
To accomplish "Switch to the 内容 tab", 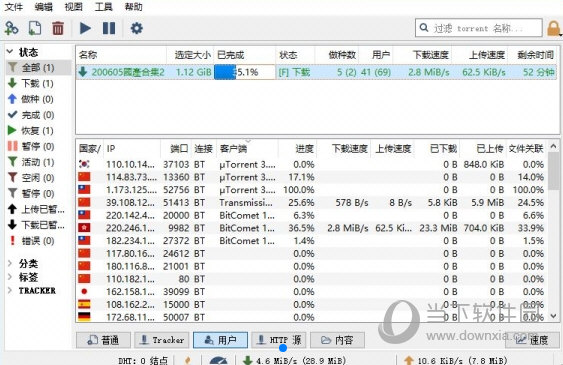I will pos(337,340).
